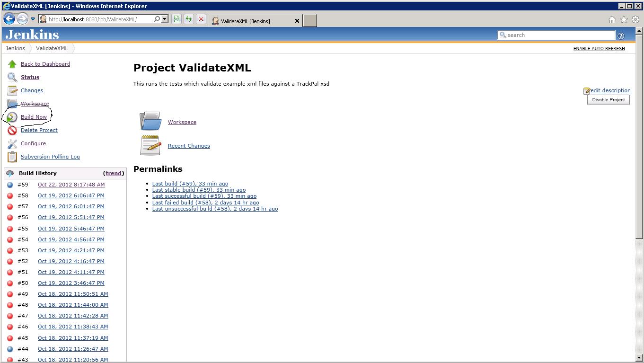Open the Back to Dashboard link

pyautogui.click(x=45, y=64)
